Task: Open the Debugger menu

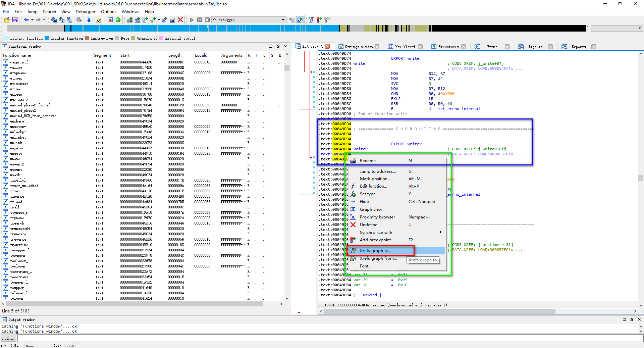Action: coord(86,11)
